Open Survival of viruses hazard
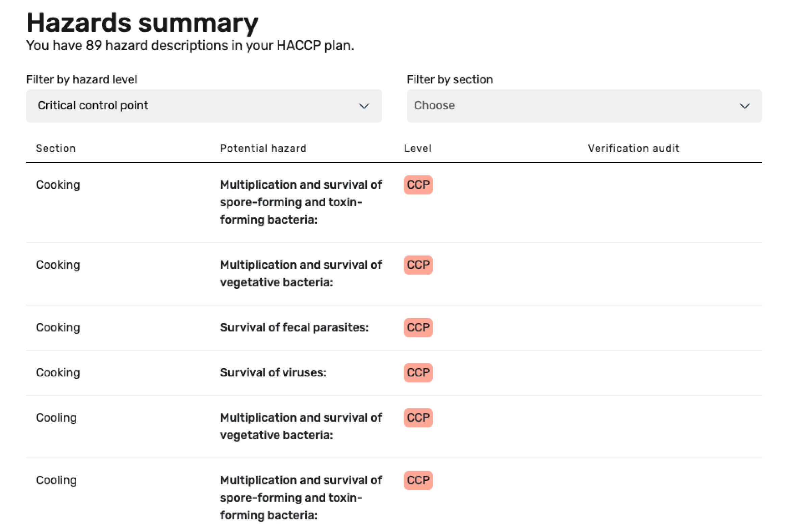The height and width of the screenshot is (532, 793). (273, 373)
